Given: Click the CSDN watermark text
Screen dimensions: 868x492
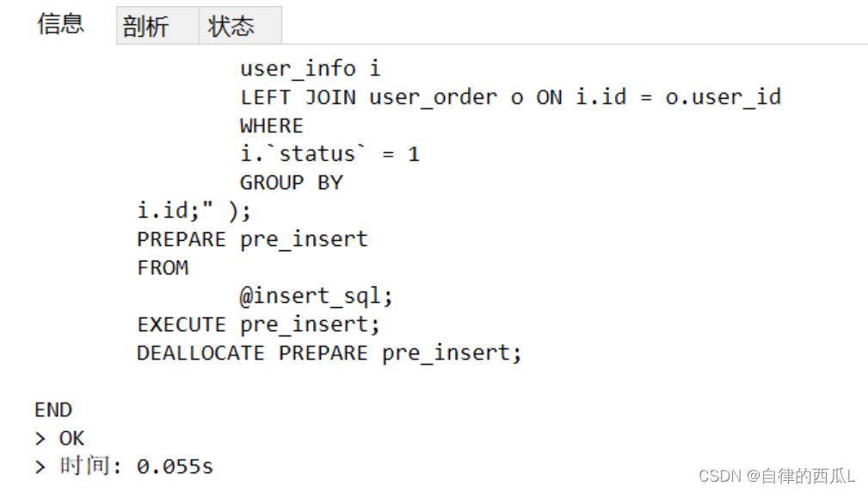Looking at the screenshot, I should click(x=777, y=476).
